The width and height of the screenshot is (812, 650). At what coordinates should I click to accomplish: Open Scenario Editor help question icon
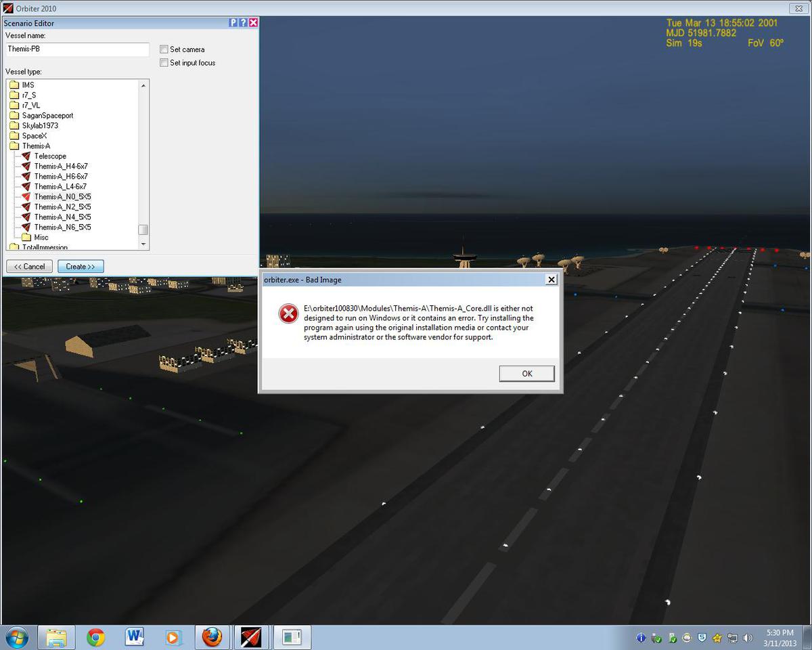pyautogui.click(x=243, y=22)
